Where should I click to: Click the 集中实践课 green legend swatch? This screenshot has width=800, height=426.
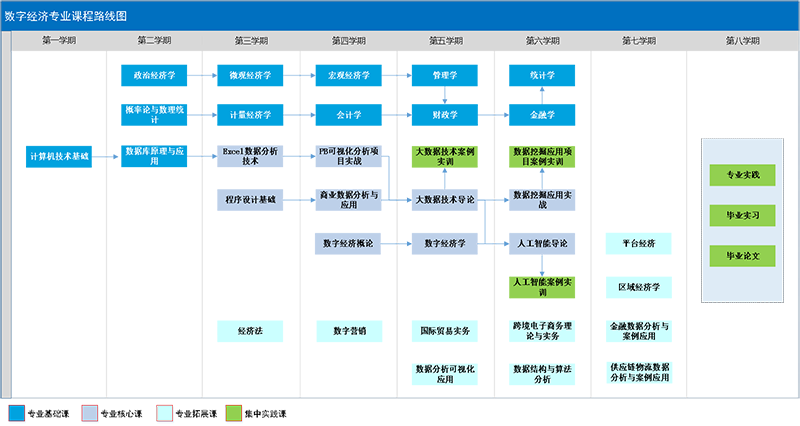234,413
